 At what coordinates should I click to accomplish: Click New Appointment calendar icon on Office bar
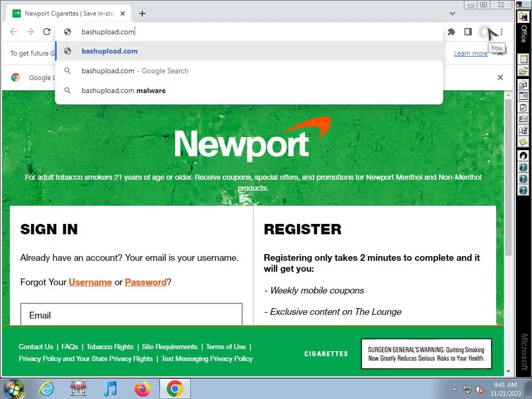point(524,96)
